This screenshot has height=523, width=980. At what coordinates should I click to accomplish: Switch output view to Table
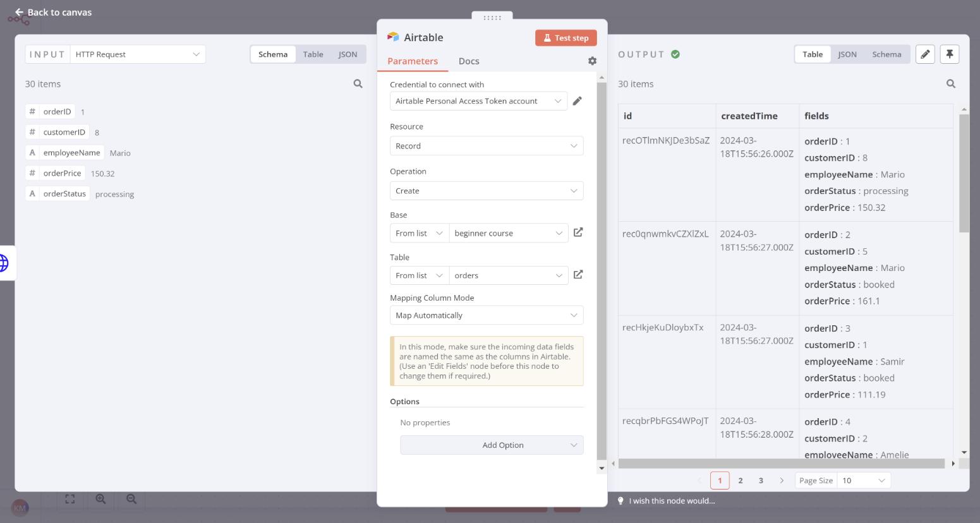click(813, 54)
